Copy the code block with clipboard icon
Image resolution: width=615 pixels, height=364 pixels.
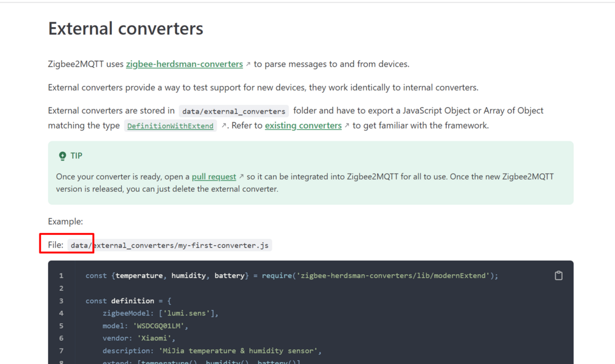tap(558, 275)
